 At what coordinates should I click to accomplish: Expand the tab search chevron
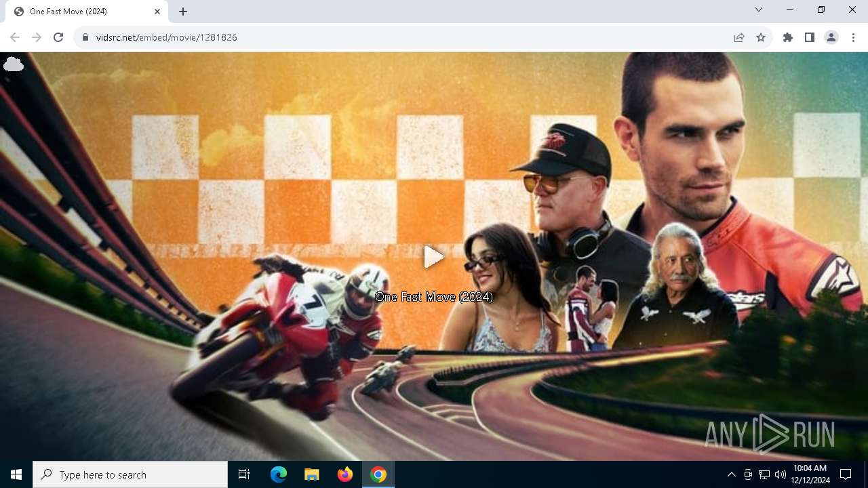coord(759,9)
